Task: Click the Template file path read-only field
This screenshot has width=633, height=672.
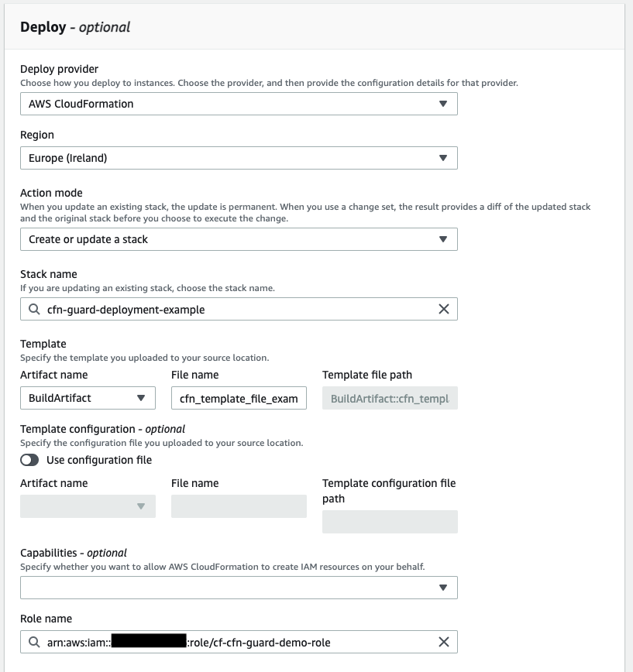Action: 390,398
